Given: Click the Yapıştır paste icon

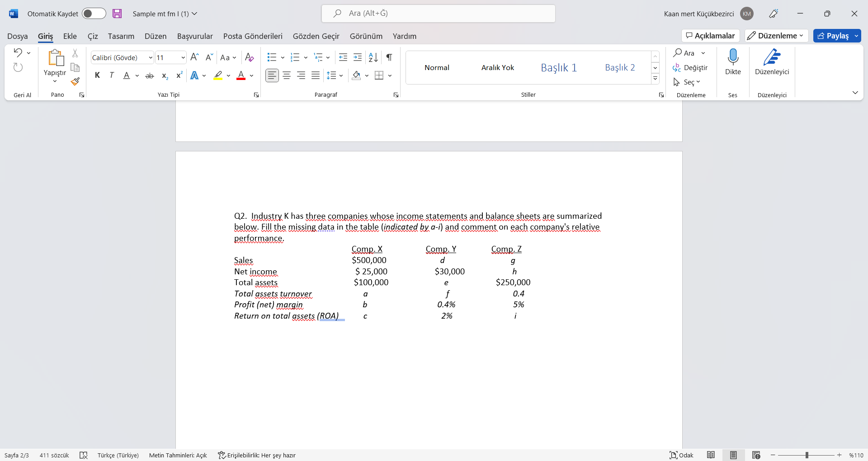Looking at the screenshot, I should (x=56, y=58).
